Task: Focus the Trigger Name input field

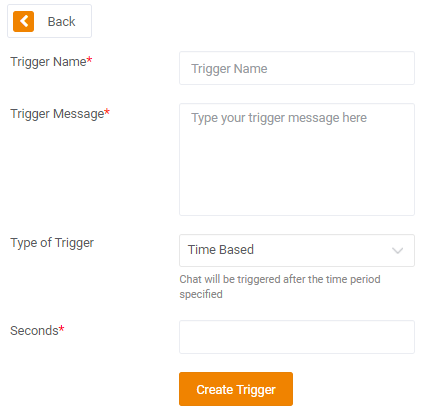Action: (297, 68)
